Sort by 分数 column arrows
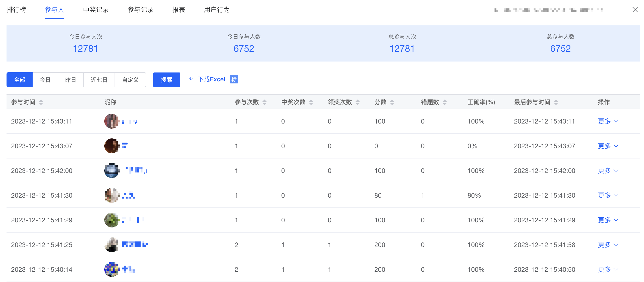The width and height of the screenshot is (644, 282). 392,102
